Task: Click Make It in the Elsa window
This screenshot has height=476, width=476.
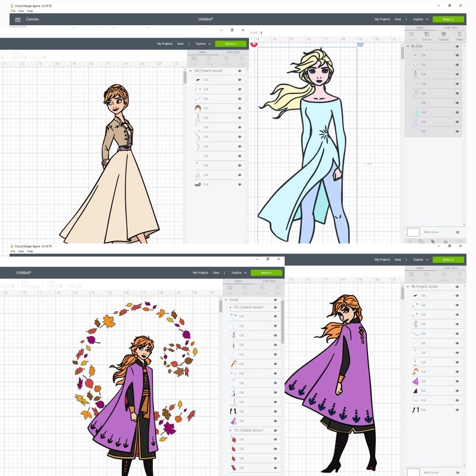Action: point(448,19)
